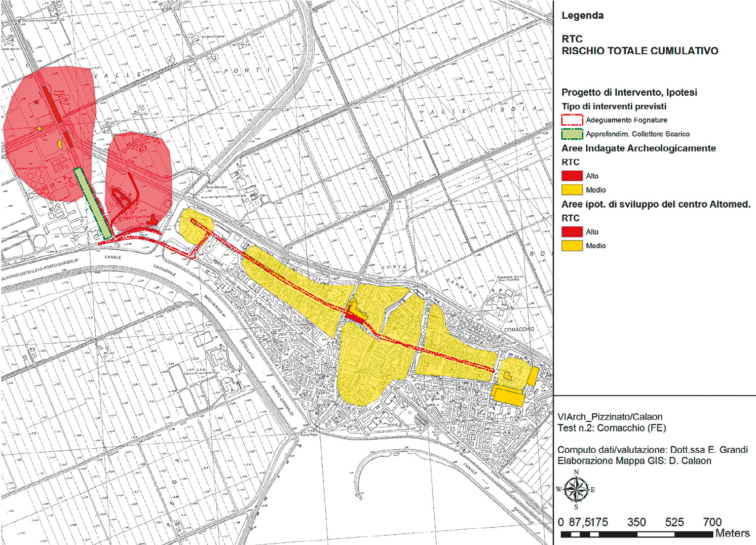Click the 'VIArch_Pizzinato/Calaon' credit line
This screenshot has width=756, height=545.
pyautogui.click(x=610, y=417)
